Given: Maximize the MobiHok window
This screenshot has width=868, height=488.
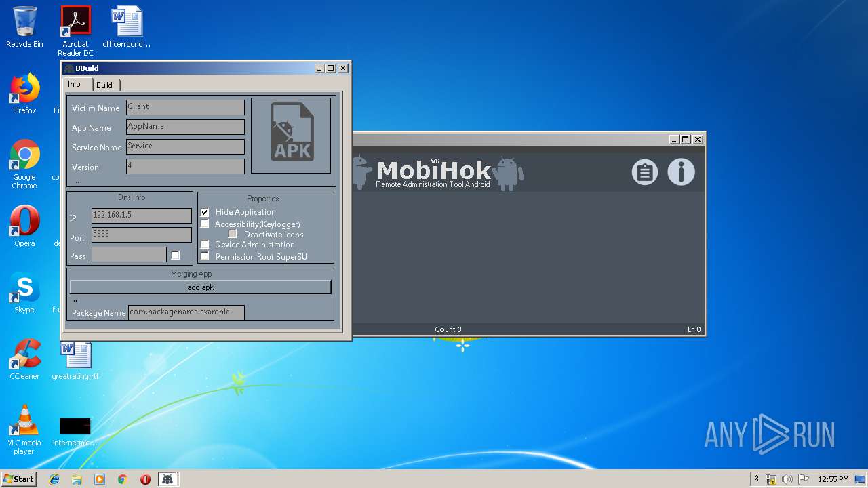Looking at the screenshot, I should 685,139.
